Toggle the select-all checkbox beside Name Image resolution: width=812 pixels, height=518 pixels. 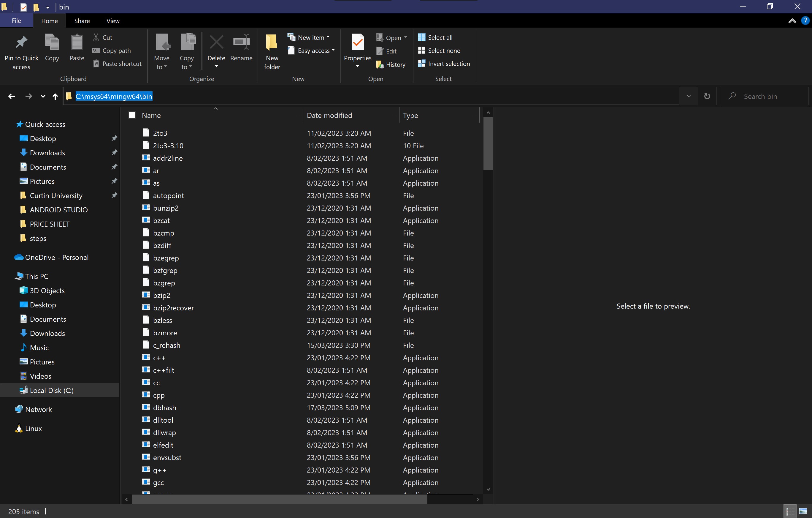pyautogui.click(x=132, y=116)
